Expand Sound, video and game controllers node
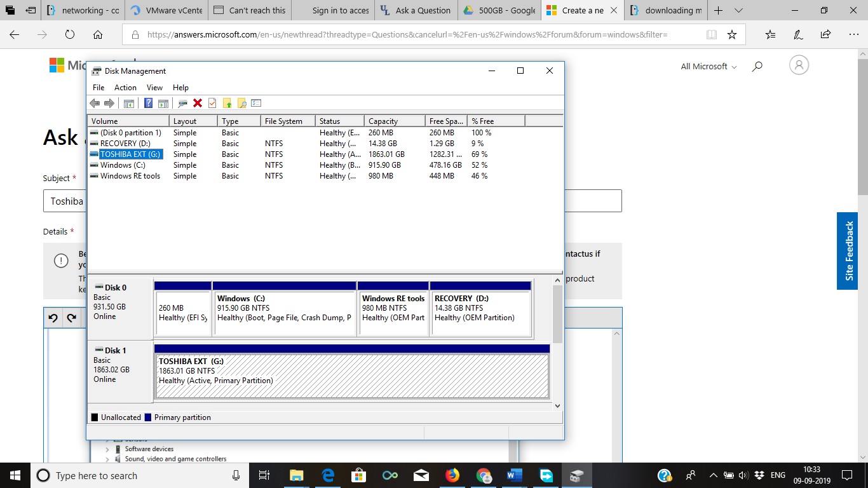Image resolution: width=868 pixels, height=488 pixels. pos(107,459)
